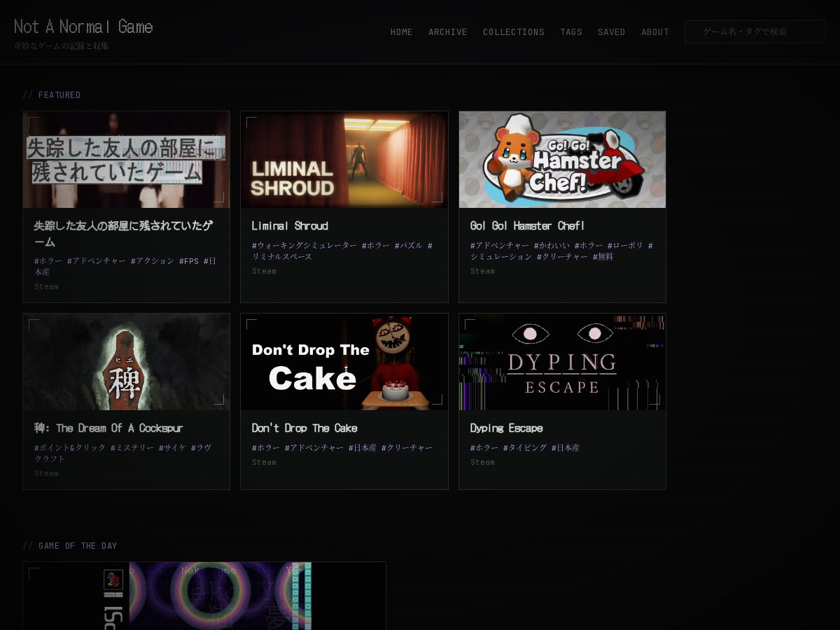Select #クリーチャー tag on Don't Drop The Cake
This screenshot has width=840, height=630.
point(407,448)
